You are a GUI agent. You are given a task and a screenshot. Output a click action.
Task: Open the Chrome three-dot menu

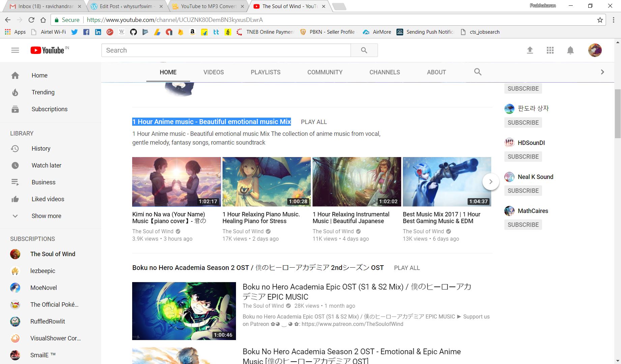(613, 20)
